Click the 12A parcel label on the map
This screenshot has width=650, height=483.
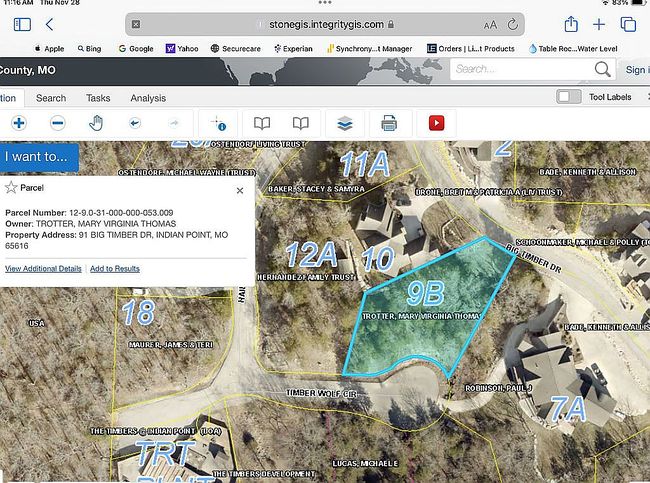click(311, 254)
